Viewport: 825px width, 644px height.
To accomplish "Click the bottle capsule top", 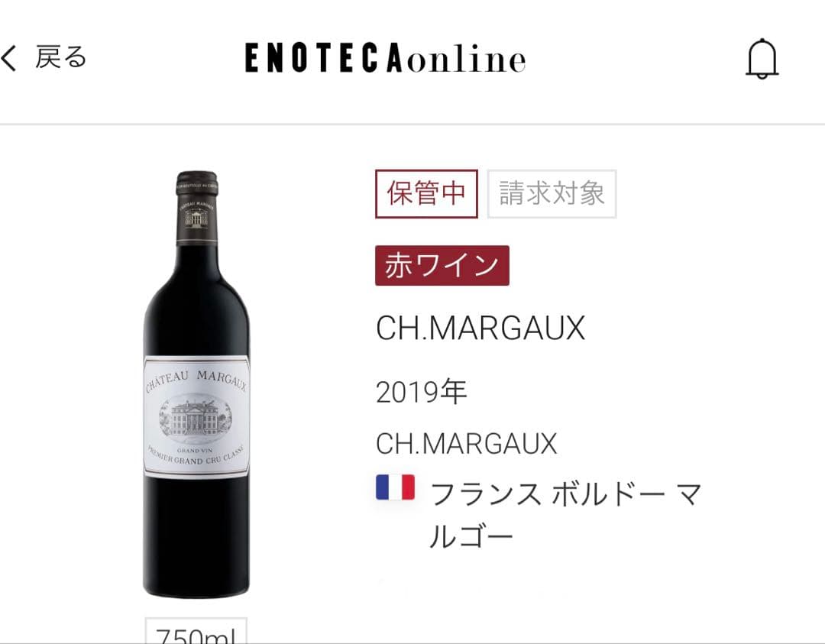I will [x=197, y=208].
